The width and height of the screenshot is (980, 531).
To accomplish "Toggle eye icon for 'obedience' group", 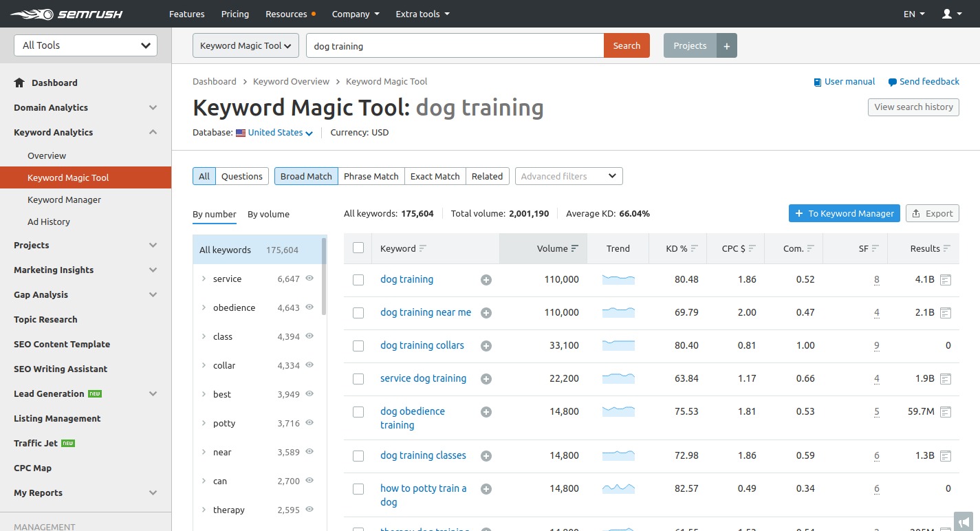I will [309, 307].
